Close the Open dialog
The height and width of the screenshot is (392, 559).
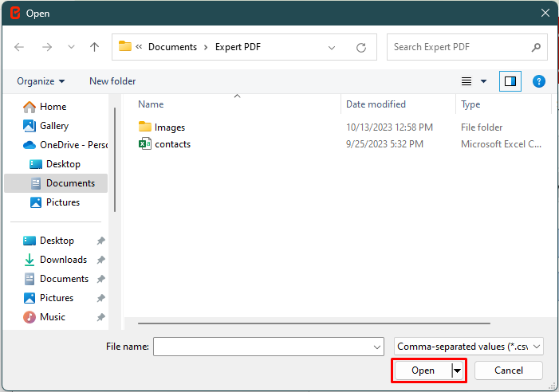545,14
